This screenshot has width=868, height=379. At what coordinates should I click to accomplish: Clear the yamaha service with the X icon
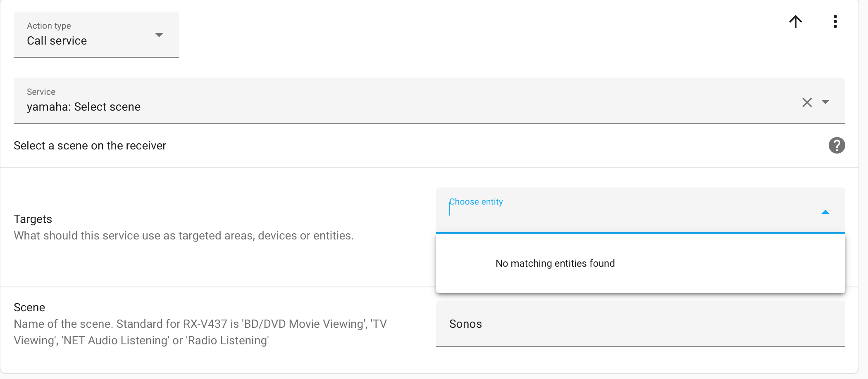807,102
